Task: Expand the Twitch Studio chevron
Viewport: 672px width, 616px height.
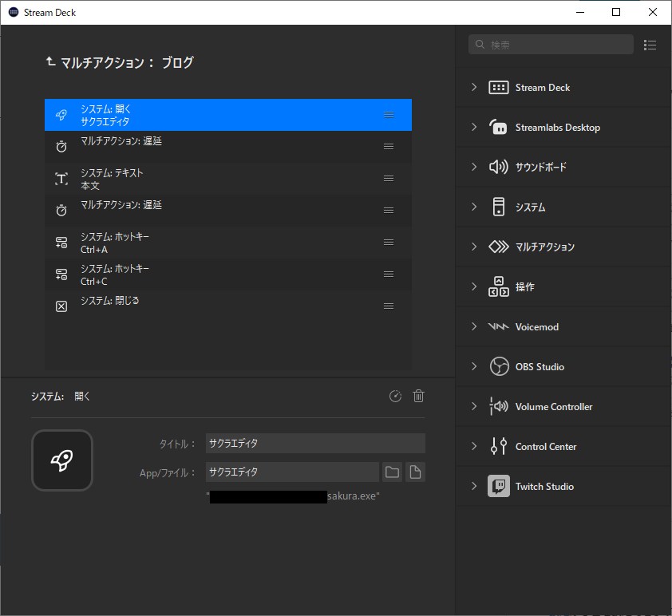Action: point(474,486)
